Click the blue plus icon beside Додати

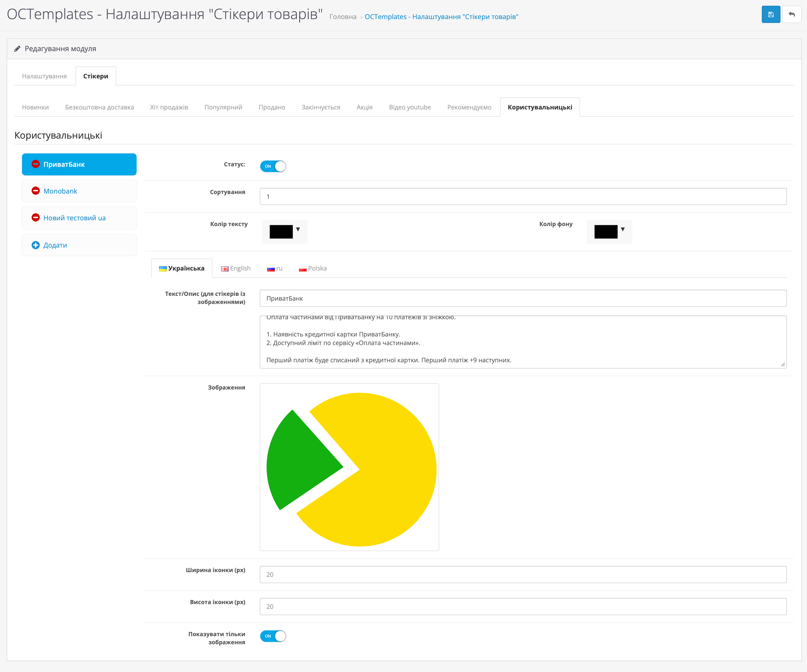35,245
